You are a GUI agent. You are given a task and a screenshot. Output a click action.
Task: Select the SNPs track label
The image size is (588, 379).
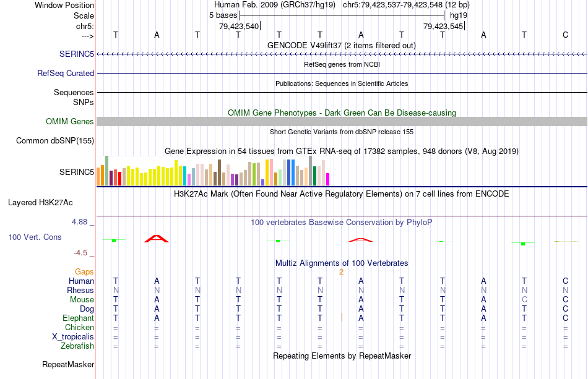pyautogui.click(x=84, y=102)
